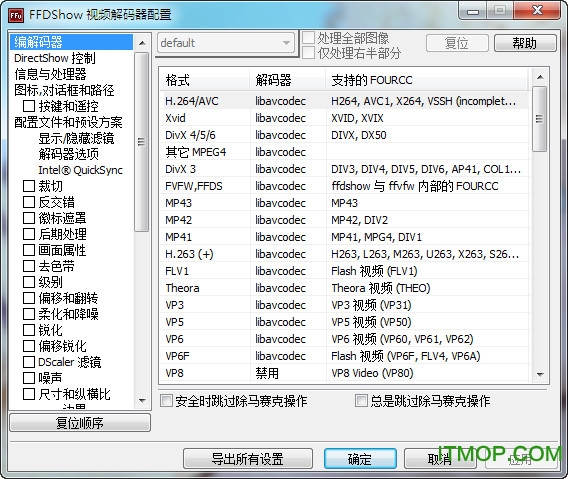Click the sidebar scrollbar thumb

(x=141, y=142)
